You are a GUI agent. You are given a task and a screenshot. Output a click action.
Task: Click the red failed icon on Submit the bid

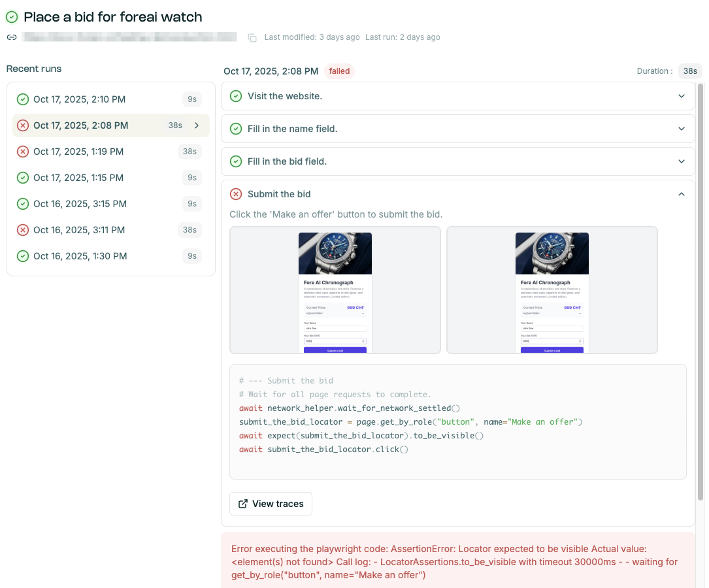(236, 194)
